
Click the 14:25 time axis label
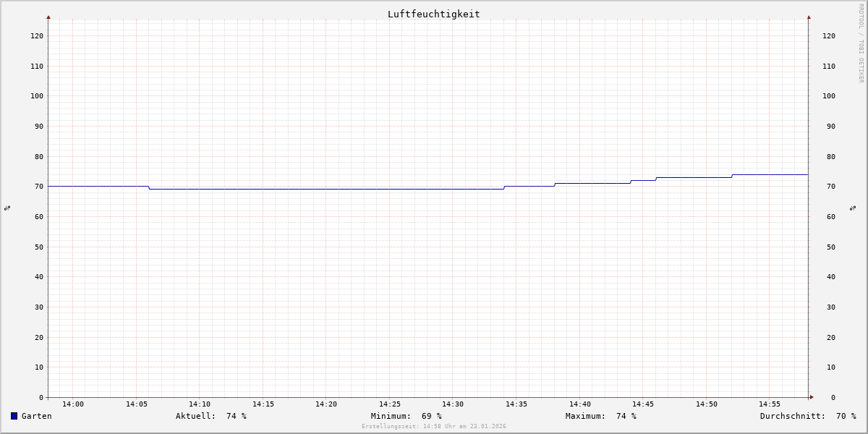click(x=390, y=404)
